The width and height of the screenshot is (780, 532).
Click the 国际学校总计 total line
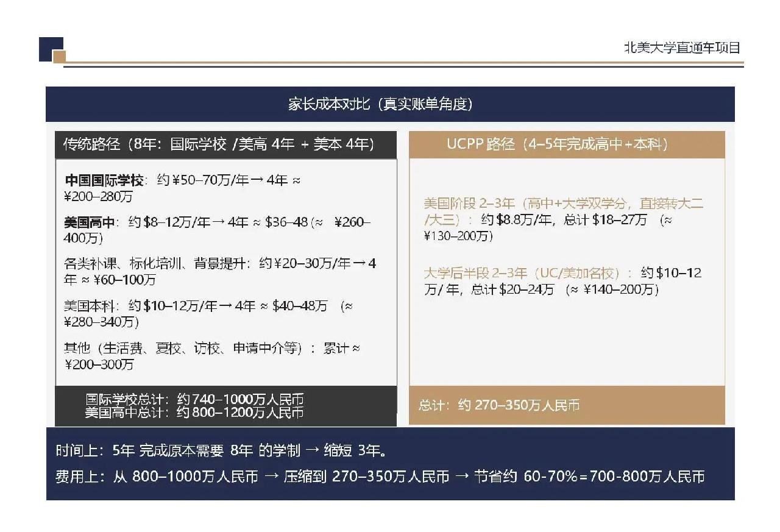tap(194, 399)
